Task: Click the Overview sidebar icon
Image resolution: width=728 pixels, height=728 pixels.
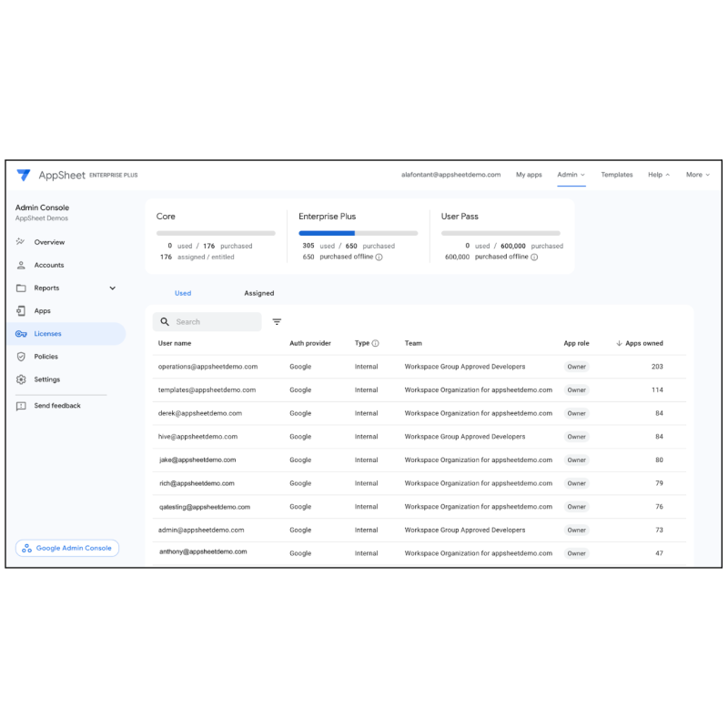Action: pyautogui.click(x=20, y=241)
